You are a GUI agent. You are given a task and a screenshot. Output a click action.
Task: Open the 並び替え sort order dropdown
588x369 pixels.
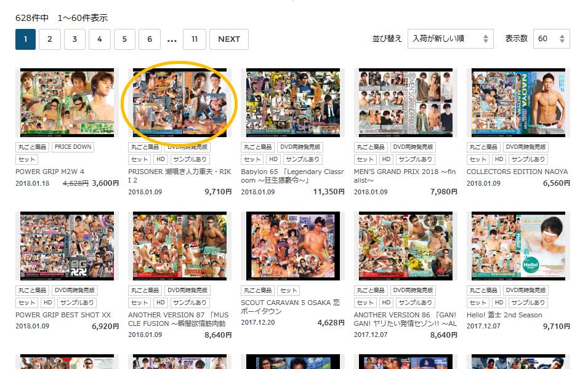coord(450,39)
